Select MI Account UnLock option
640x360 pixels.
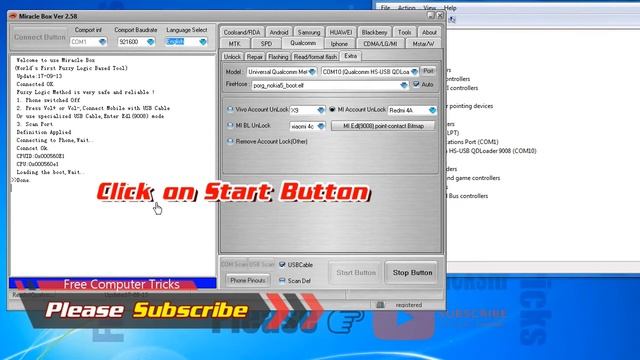pos(332,109)
